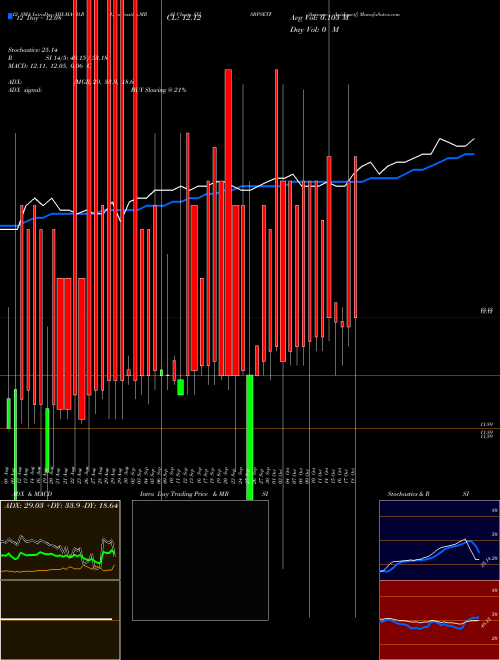
Task: Click the 'Stochastics: 23.14' reading
Action: [32, 50]
